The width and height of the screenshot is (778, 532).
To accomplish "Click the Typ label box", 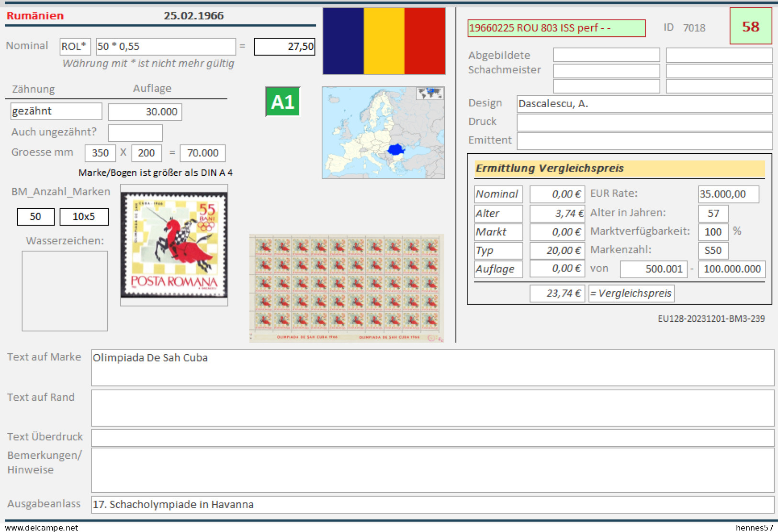I will pos(498,251).
